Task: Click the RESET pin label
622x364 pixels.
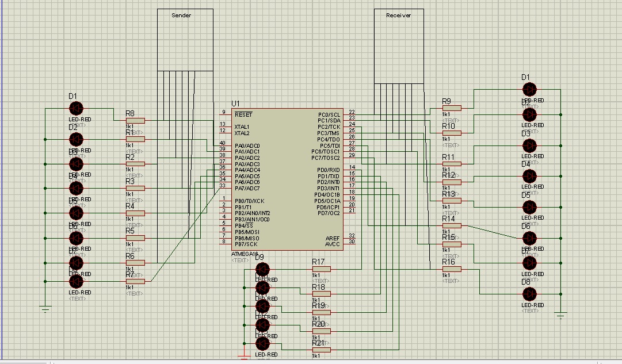Action: tap(243, 114)
